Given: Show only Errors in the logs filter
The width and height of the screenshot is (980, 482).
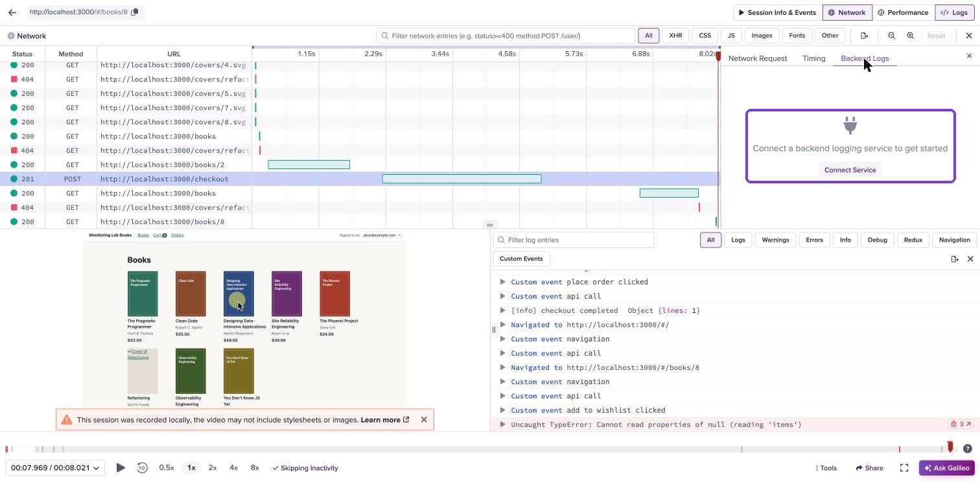Looking at the screenshot, I should (x=814, y=240).
